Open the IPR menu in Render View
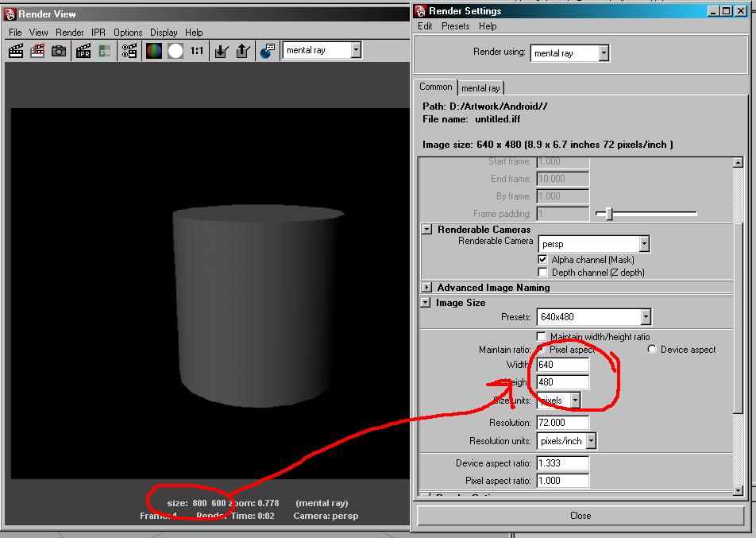756x538 pixels. pos(98,33)
